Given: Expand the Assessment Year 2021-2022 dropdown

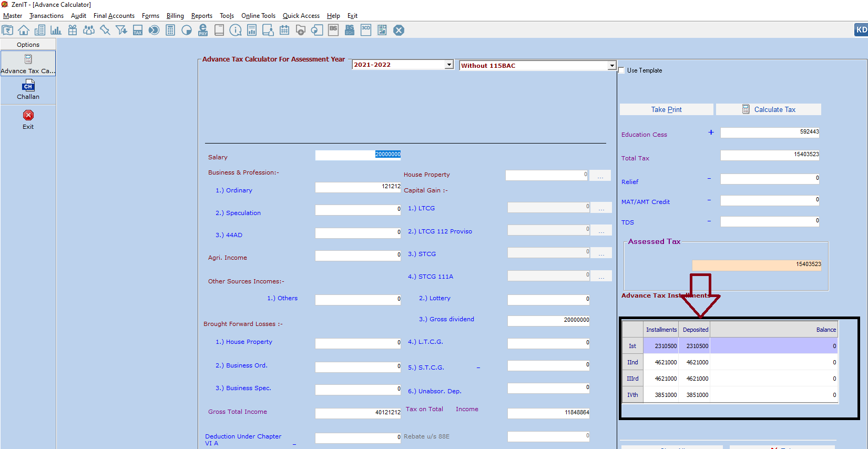Looking at the screenshot, I should pyautogui.click(x=449, y=65).
